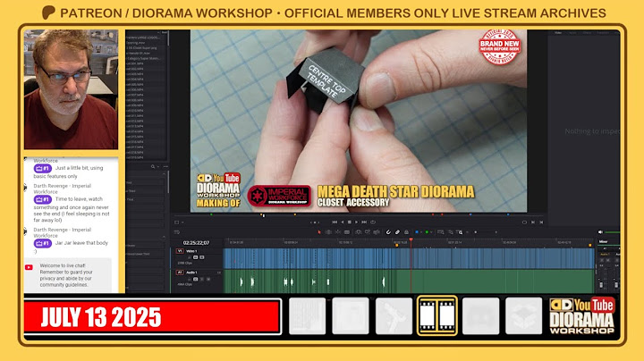Add a green marker at the playhead
This screenshot has height=361, width=644.
[428, 232]
